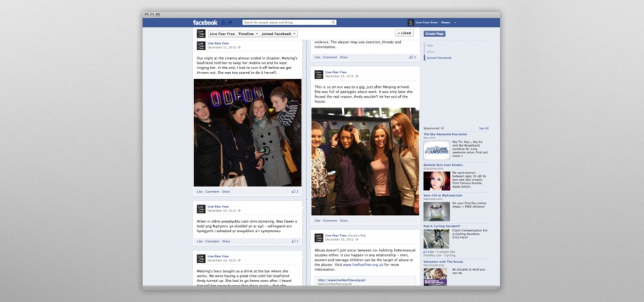Viewport: 644px width, 302px height.
Task: Click the Home link in the top bar
Action: click(445, 23)
